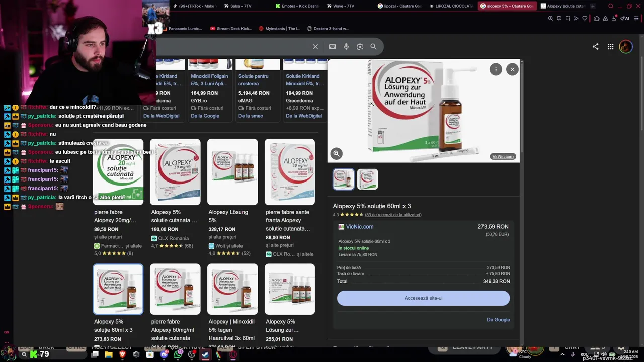
Task: Open Alopexy 5% Lösung zur 255,01 RON card
Action: point(290,304)
